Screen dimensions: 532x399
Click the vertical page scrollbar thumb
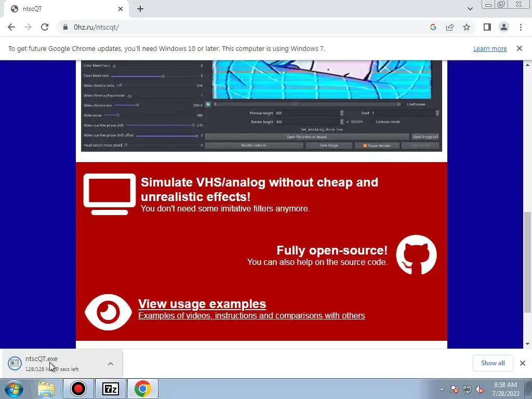click(527, 262)
